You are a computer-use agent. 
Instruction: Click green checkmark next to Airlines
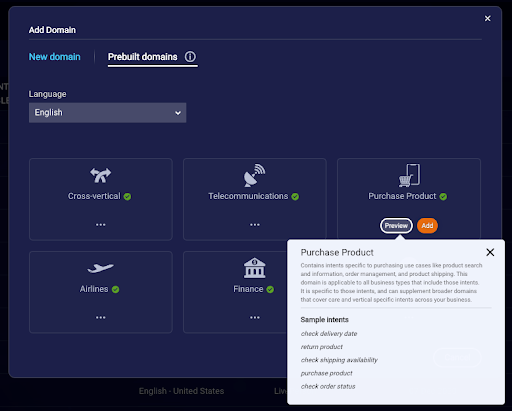(x=115, y=289)
